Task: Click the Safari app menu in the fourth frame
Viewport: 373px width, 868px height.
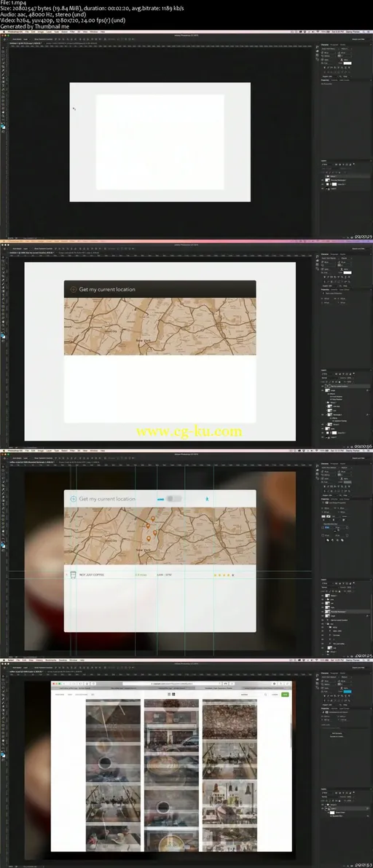Action: point(10,659)
